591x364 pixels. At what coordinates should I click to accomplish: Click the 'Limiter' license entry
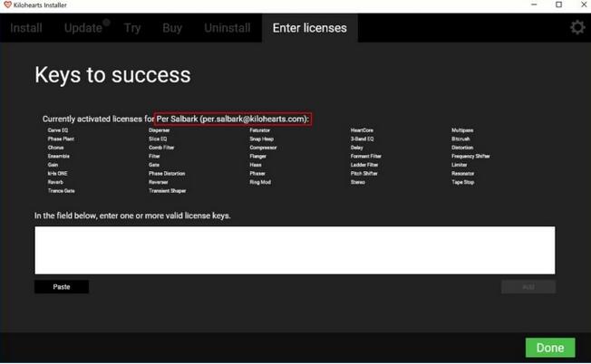[460, 165]
